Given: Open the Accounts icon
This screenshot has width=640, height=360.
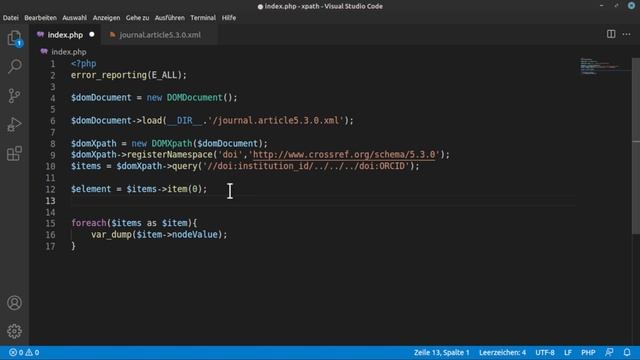Looking at the screenshot, I should pyautogui.click(x=14, y=303).
